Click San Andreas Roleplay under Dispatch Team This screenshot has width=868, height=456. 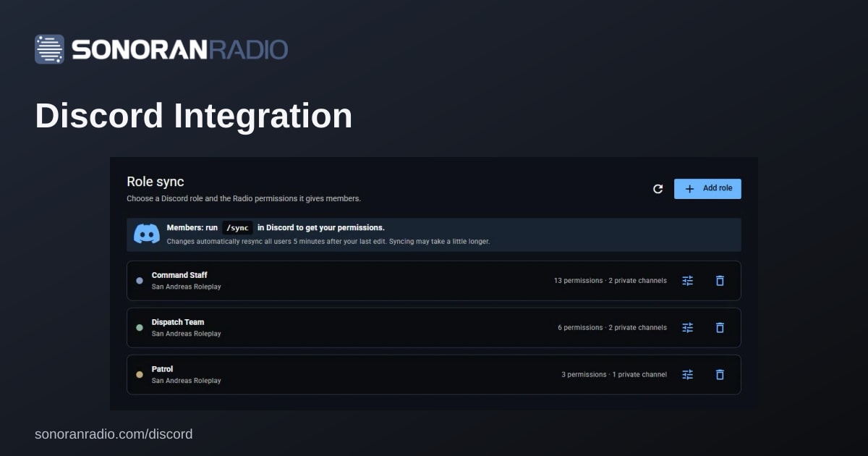tap(186, 334)
